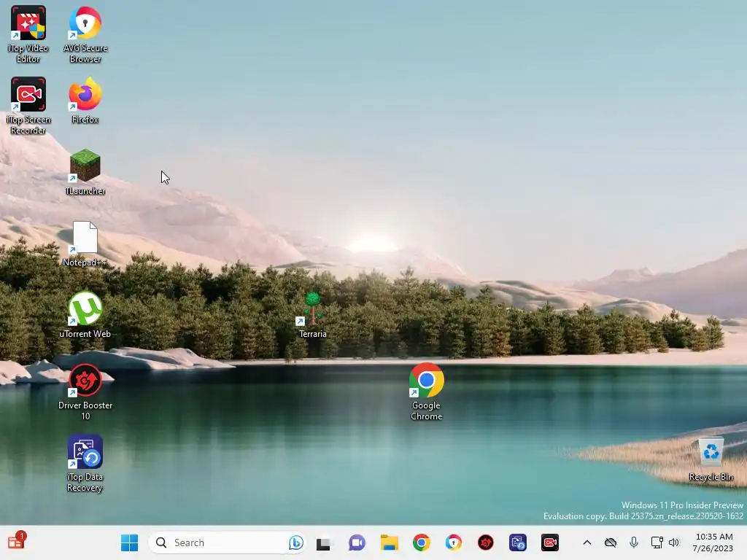Launch Google Chrome from the taskbar
This screenshot has width=747, height=560.
[x=422, y=542]
